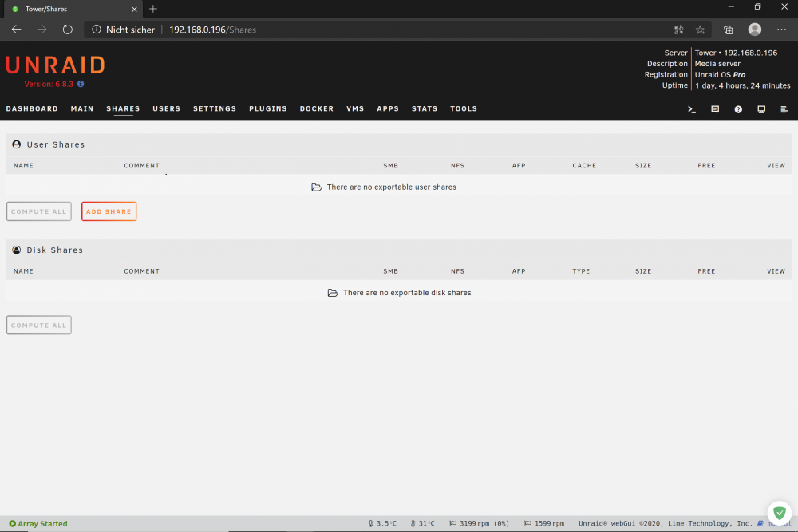Open a new browser tab
The image size is (798, 532).
pos(153,9)
